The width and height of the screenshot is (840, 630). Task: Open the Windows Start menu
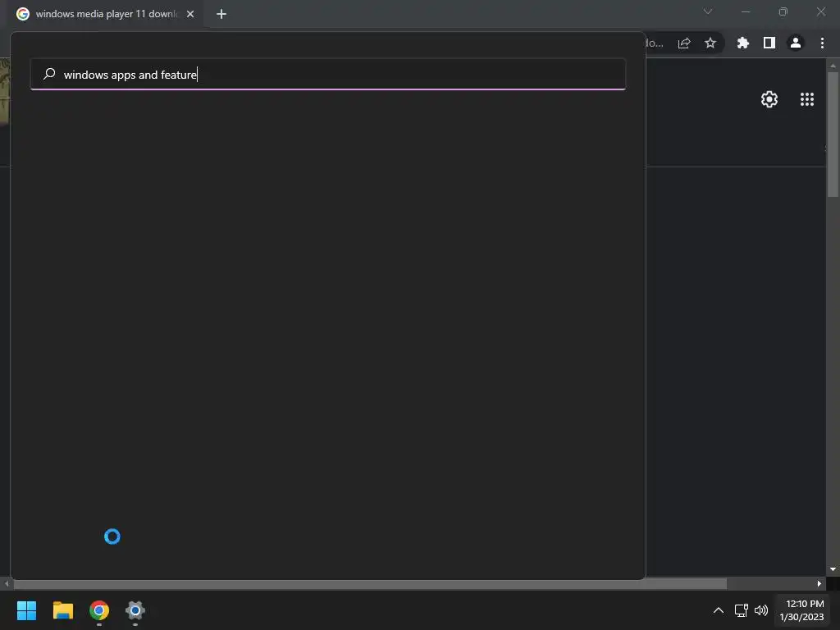pyautogui.click(x=26, y=610)
